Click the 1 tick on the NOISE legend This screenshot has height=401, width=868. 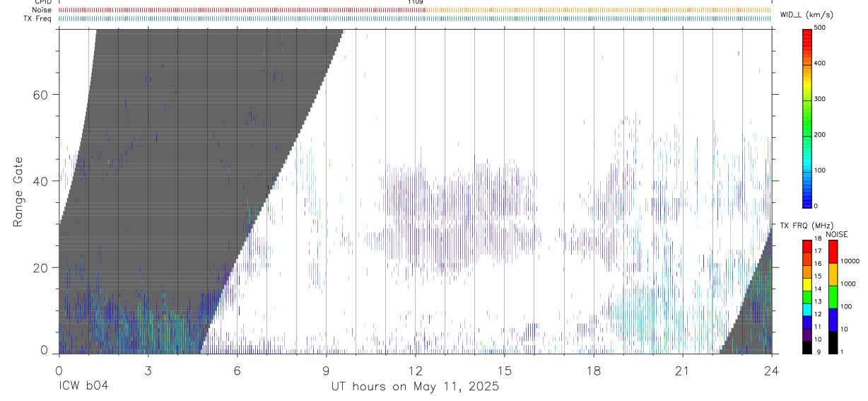843,351
